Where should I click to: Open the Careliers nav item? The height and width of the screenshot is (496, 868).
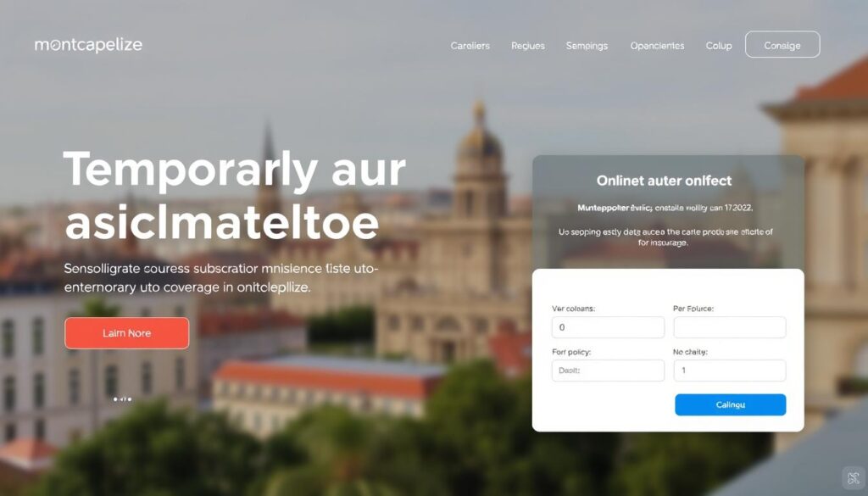(x=470, y=46)
